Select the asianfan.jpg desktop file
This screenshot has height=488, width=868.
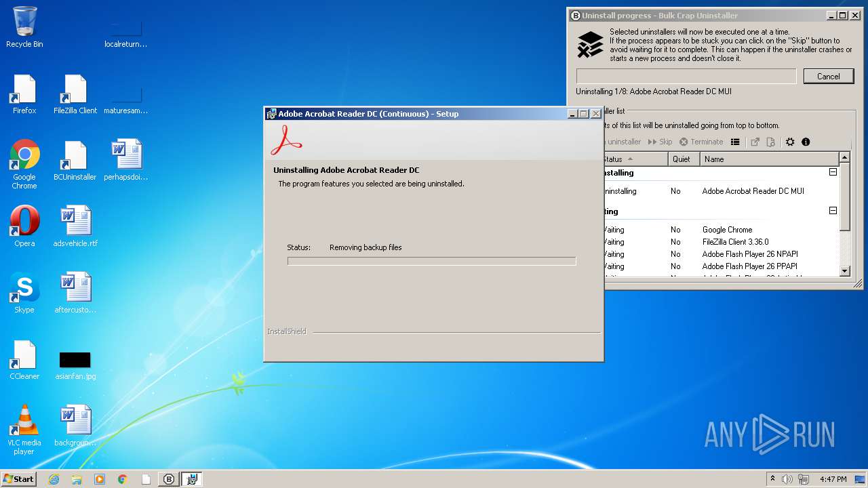pos(75,365)
